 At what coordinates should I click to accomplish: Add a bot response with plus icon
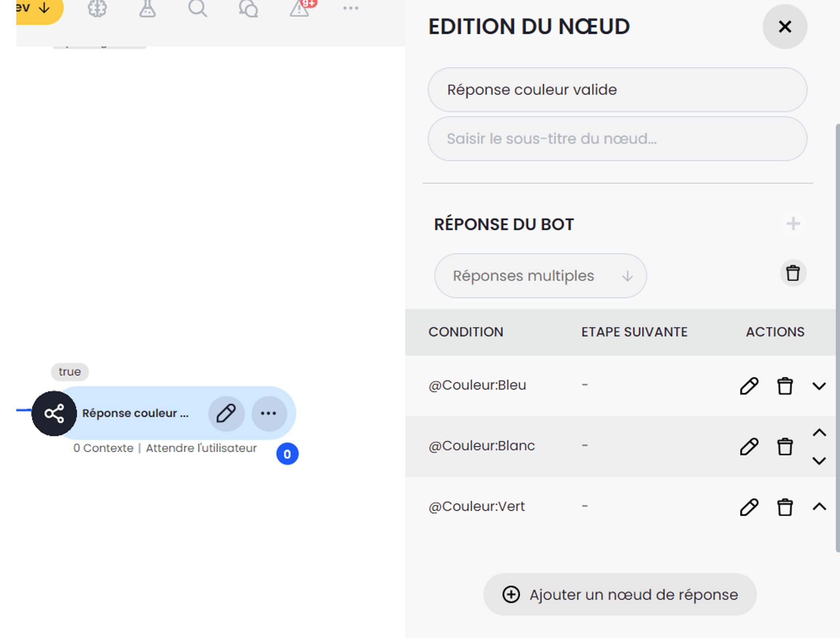793,224
